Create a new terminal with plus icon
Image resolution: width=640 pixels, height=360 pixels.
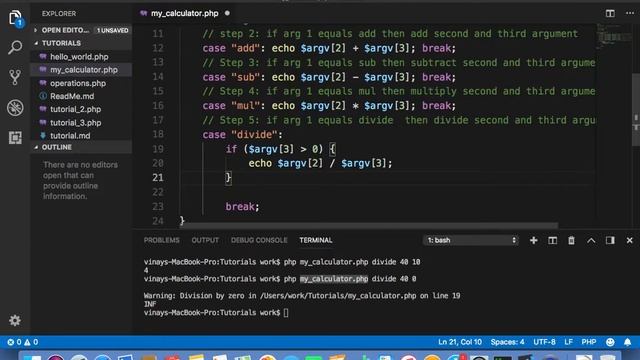click(533, 240)
